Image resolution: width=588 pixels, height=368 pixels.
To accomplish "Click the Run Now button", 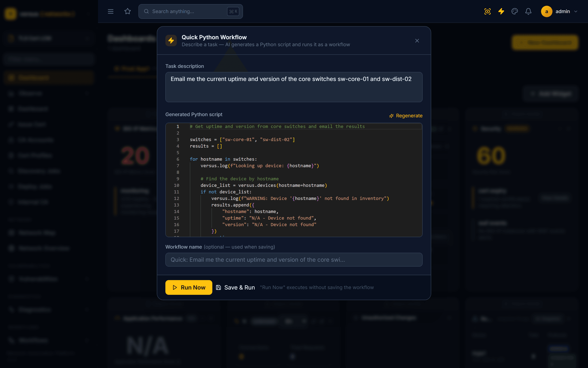I will tap(189, 287).
